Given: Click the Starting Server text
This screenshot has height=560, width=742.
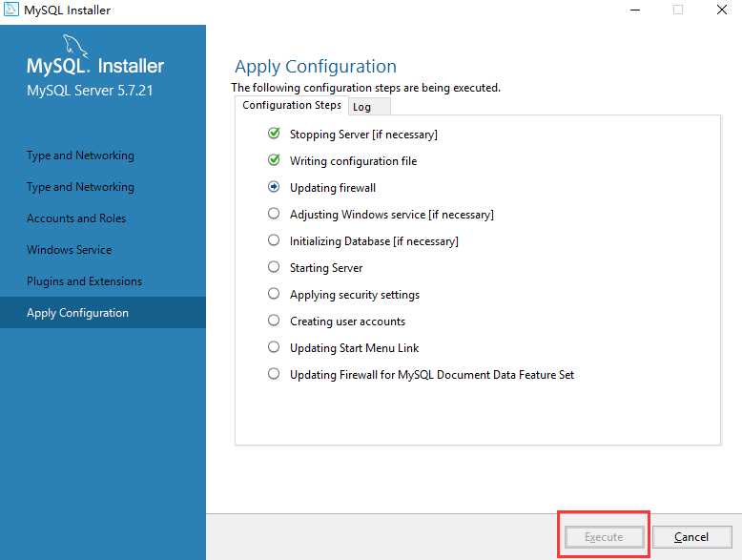Looking at the screenshot, I should click(326, 268).
